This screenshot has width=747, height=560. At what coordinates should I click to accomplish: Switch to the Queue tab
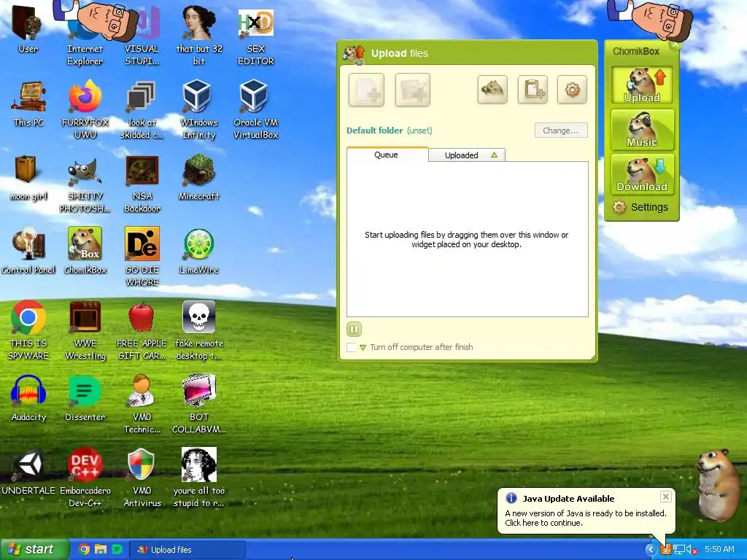tap(387, 155)
